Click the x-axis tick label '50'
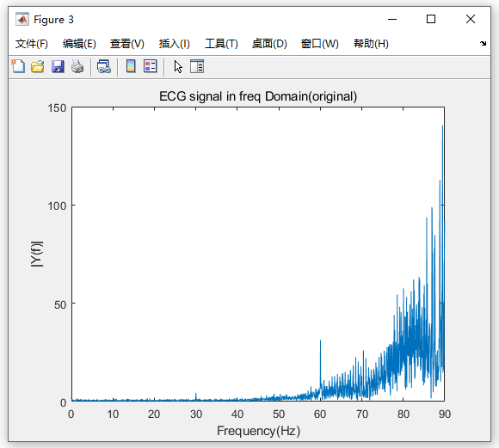 coord(279,414)
